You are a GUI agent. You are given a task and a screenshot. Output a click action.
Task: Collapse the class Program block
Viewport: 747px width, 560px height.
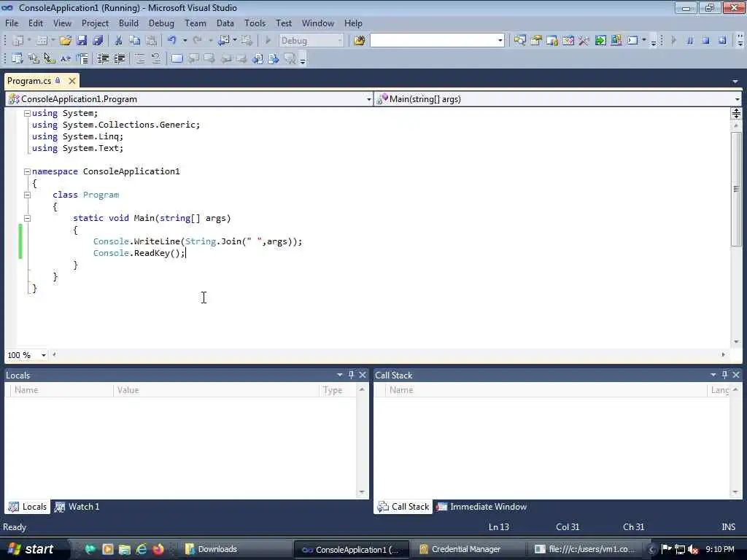[x=27, y=195]
